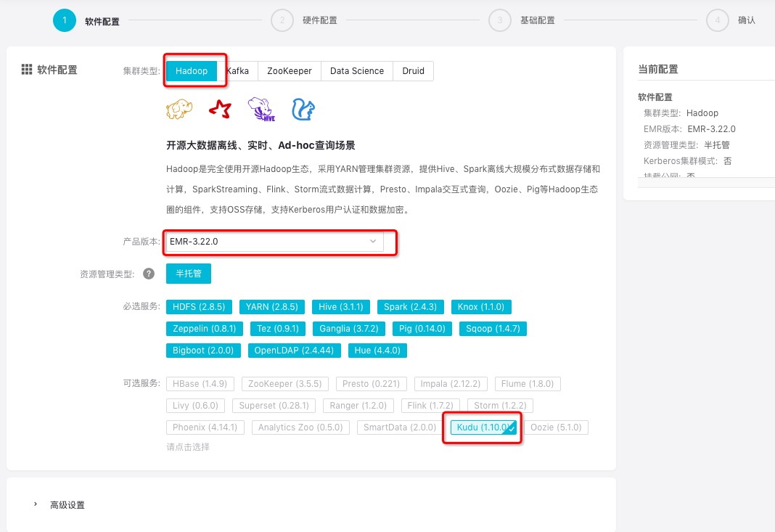Click step 1 circle 软件配置
This screenshot has width=775, height=532.
tap(65, 20)
